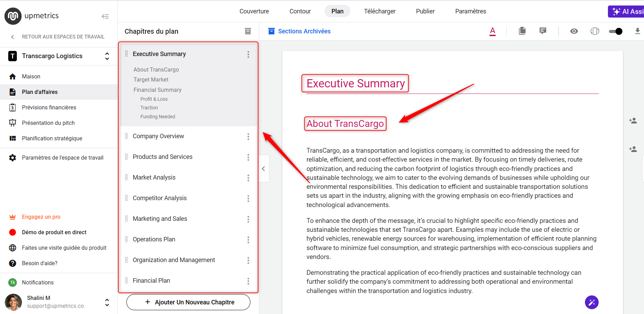
Task: Open the Paramètres tab
Action: click(471, 11)
